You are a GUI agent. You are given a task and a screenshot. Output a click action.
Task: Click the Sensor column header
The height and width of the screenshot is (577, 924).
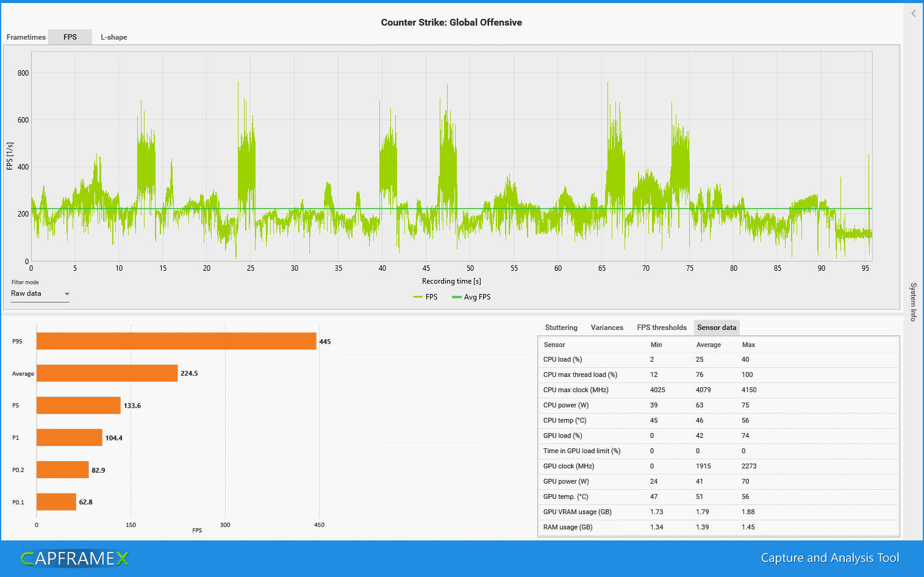(x=554, y=345)
